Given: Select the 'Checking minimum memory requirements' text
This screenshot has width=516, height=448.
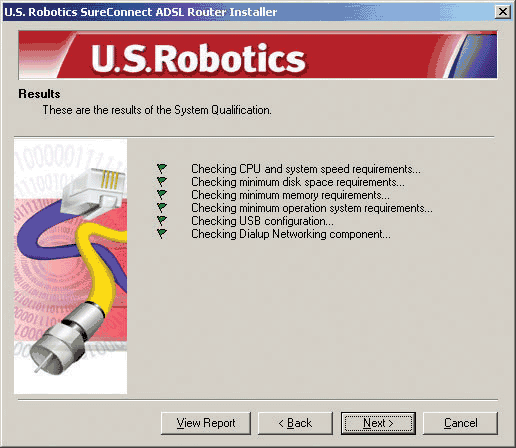Looking at the screenshot, I should pyautogui.click(x=290, y=195).
